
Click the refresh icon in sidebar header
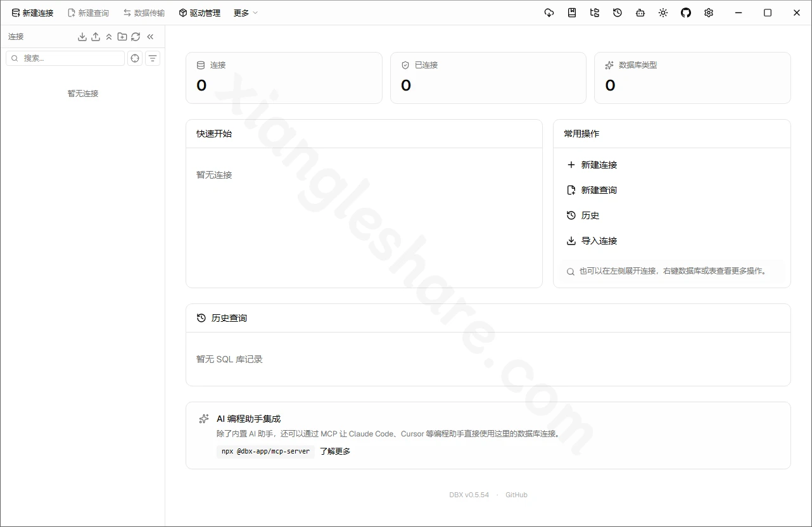pyautogui.click(x=136, y=37)
